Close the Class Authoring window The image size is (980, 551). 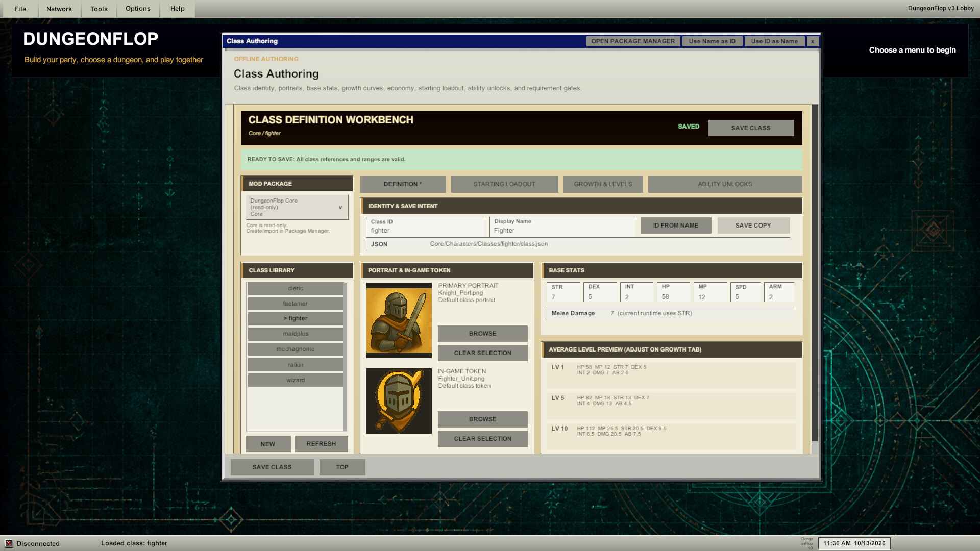pos(813,41)
